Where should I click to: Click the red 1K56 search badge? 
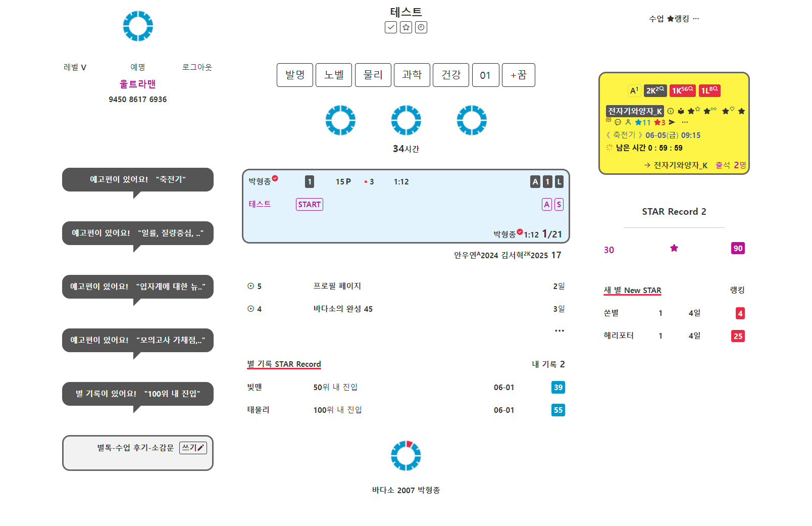click(x=683, y=90)
